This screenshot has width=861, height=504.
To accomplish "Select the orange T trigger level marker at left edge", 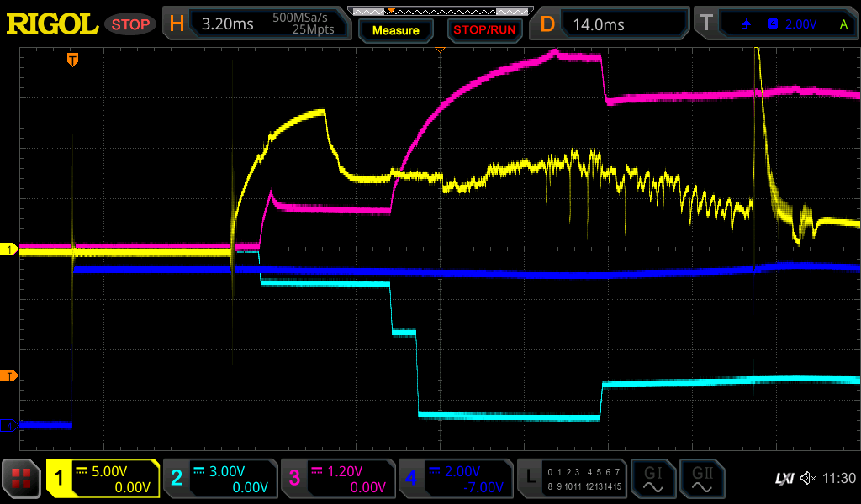I will pos(9,375).
